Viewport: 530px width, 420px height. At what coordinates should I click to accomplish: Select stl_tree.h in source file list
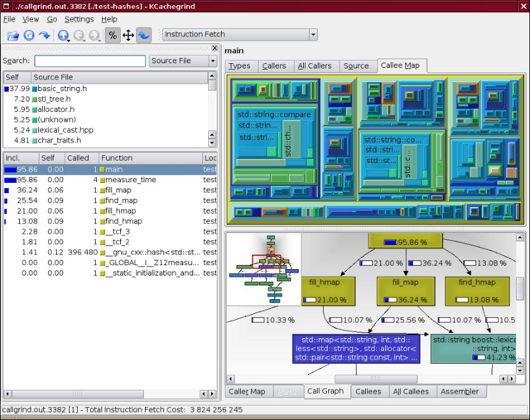(105, 99)
